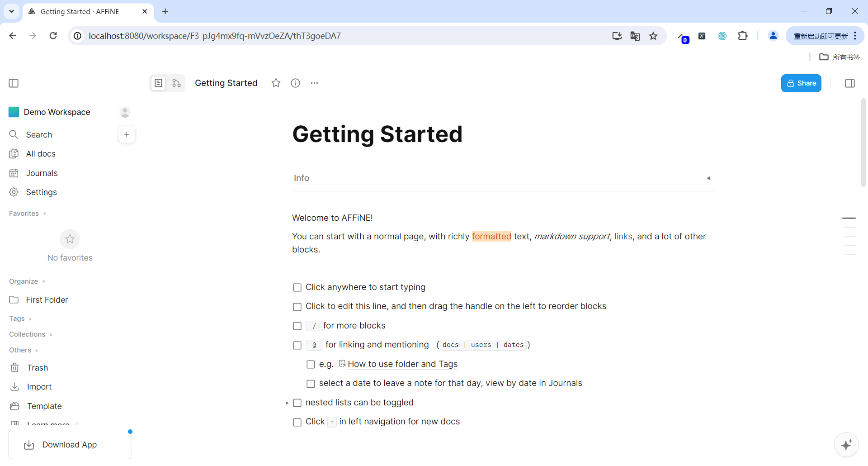Viewport: 868px width, 466px height.
Task: Check the 'for more blocks' checkbox
Action: [297, 326]
